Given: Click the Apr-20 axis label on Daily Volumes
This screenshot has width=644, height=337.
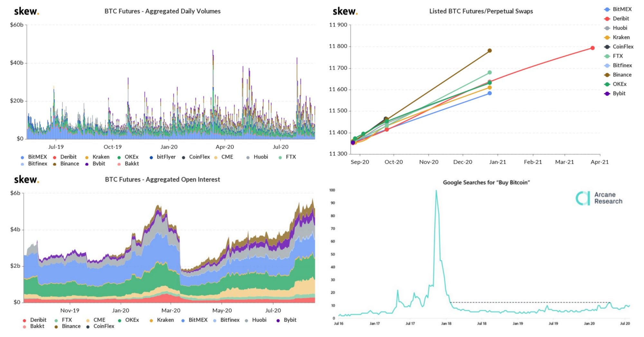Looking at the screenshot, I should (x=225, y=147).
